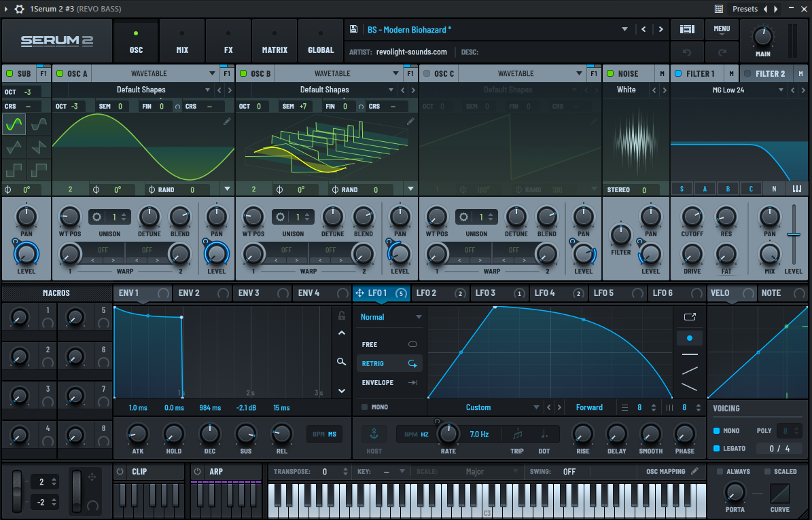Screen dimensions: 812x520
Task: Click the LFO host anchor icon
Action: [x=374, y=434]
